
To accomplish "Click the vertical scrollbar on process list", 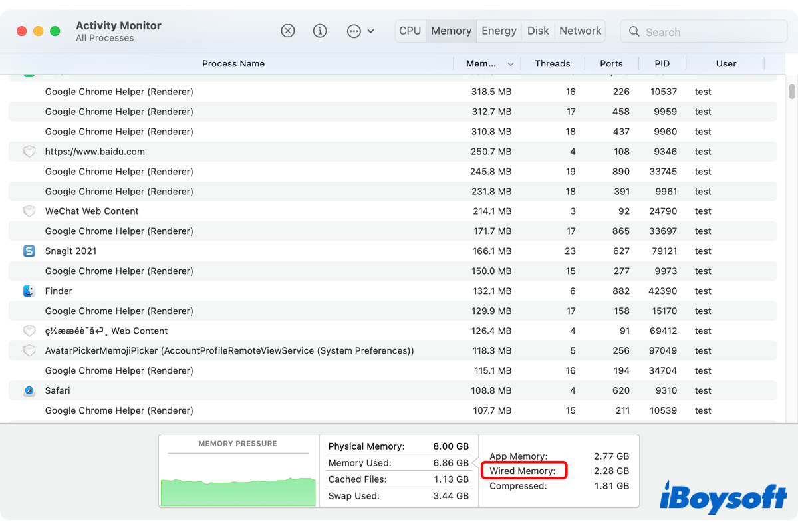I will (791, 91).
